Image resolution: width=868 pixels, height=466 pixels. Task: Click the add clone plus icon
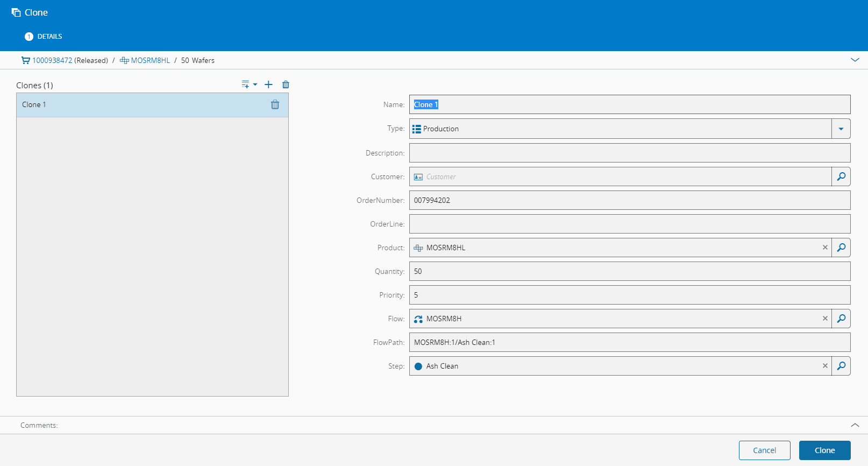268,84
